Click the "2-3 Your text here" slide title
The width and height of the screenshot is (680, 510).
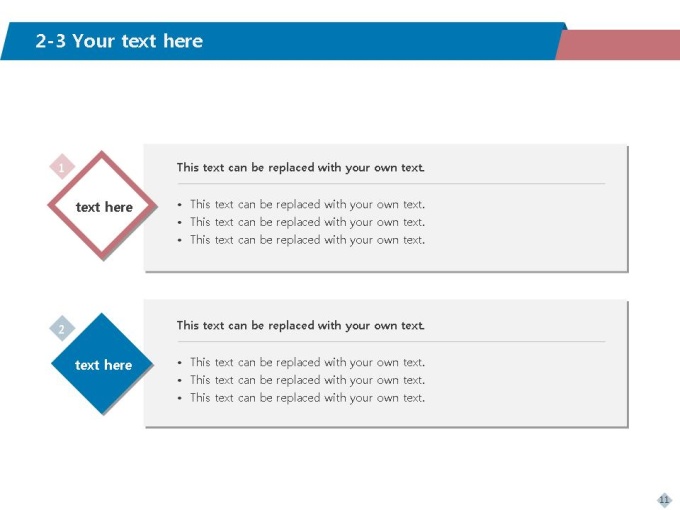(119, 41)
